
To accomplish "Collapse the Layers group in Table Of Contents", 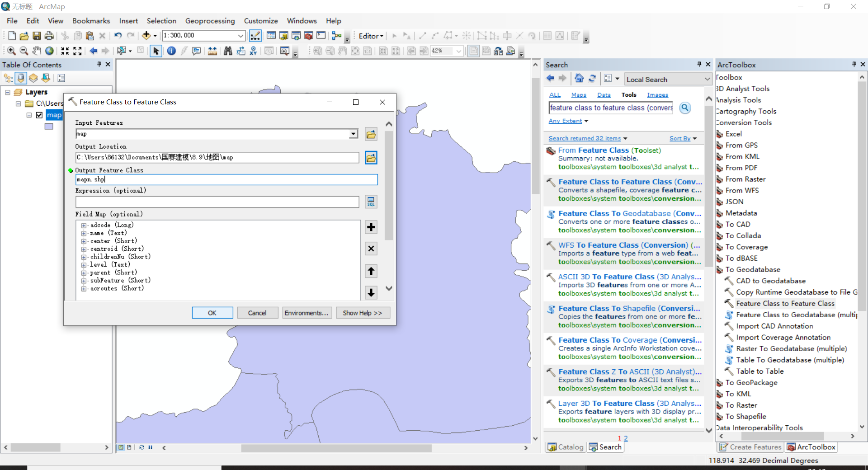I will (7, 92).
